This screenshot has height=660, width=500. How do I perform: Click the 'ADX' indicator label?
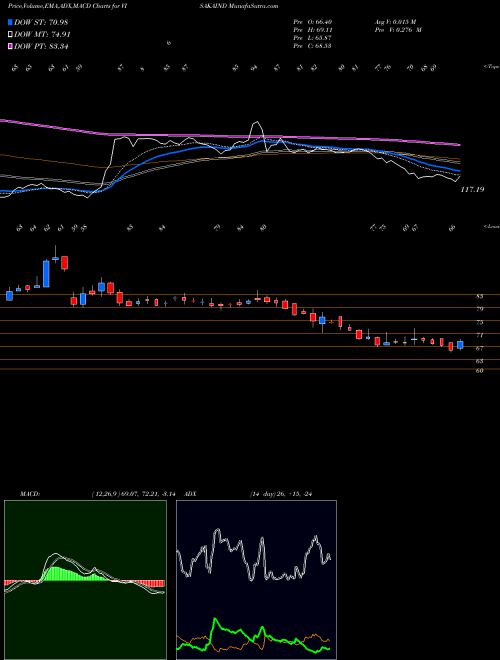(x=191, y=494)
